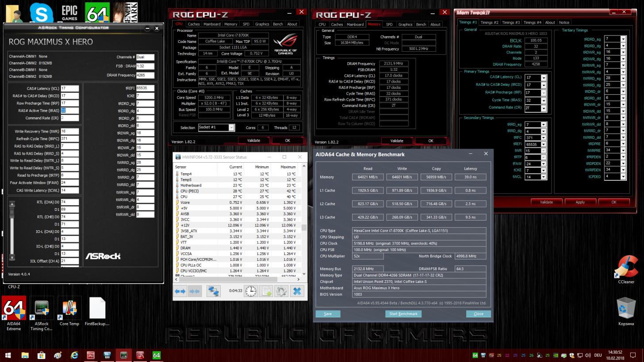The height and width of the screenshot is (362, 644).
Task: Open Microsoft Store from taskbar
Action: [x=41, y=355]
